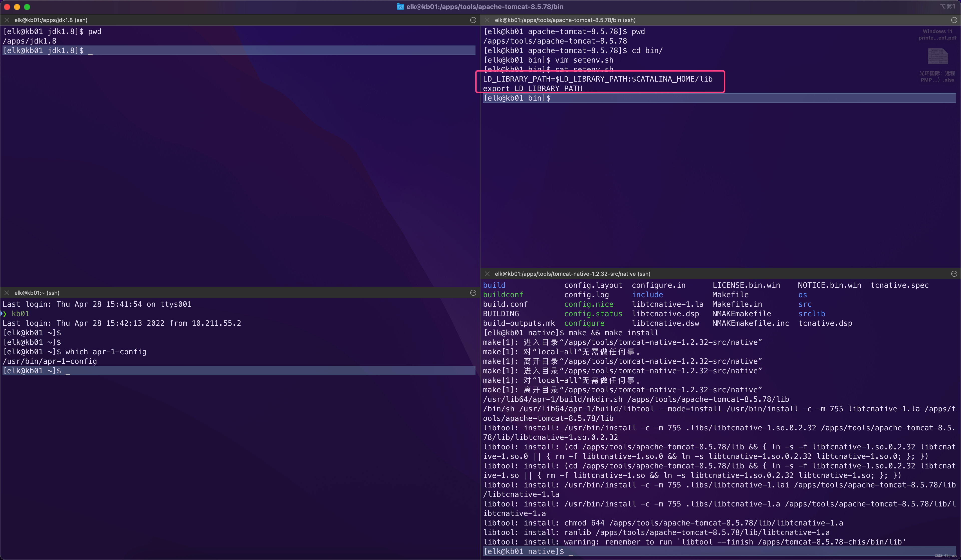Select the apache-tomcat-8.5.78/bin pane title
961x560 pixels.
[x=565, y=20]
